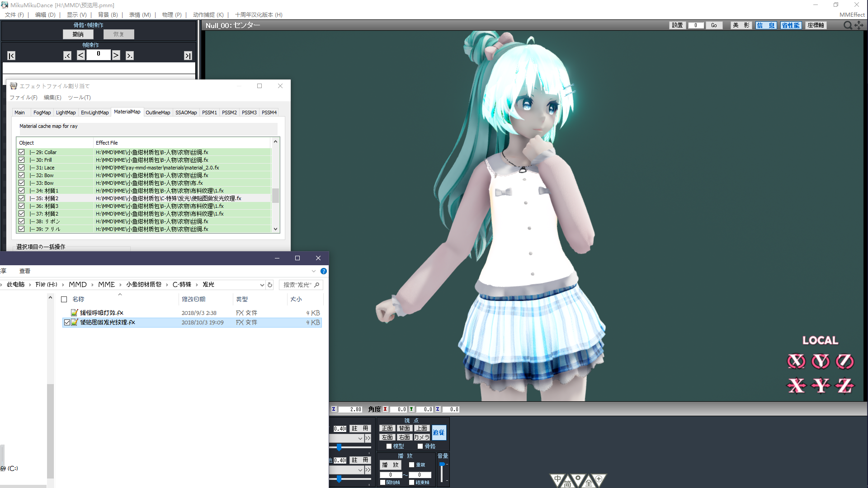Expand the Explorer ribbon chevron
The height and width of the screenshot is (488, 868).
coord(314,271)
